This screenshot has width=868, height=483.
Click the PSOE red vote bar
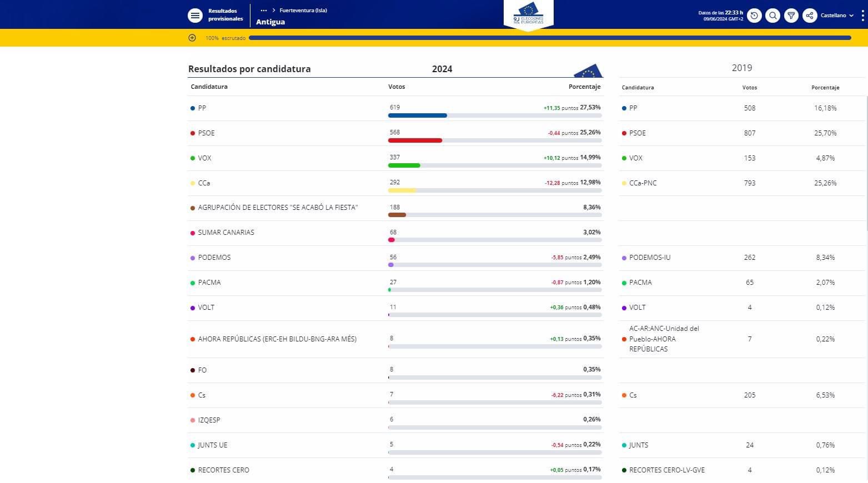(415, 140)
